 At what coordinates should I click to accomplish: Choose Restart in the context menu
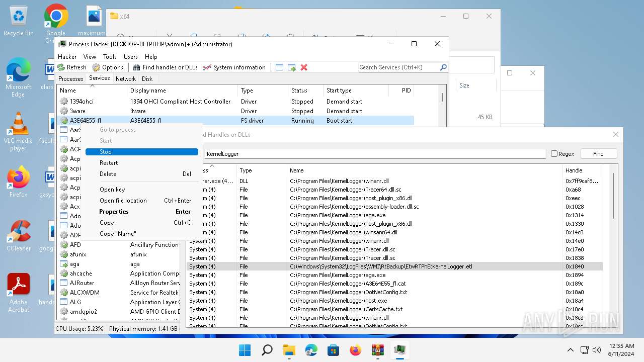click(142, 163)
